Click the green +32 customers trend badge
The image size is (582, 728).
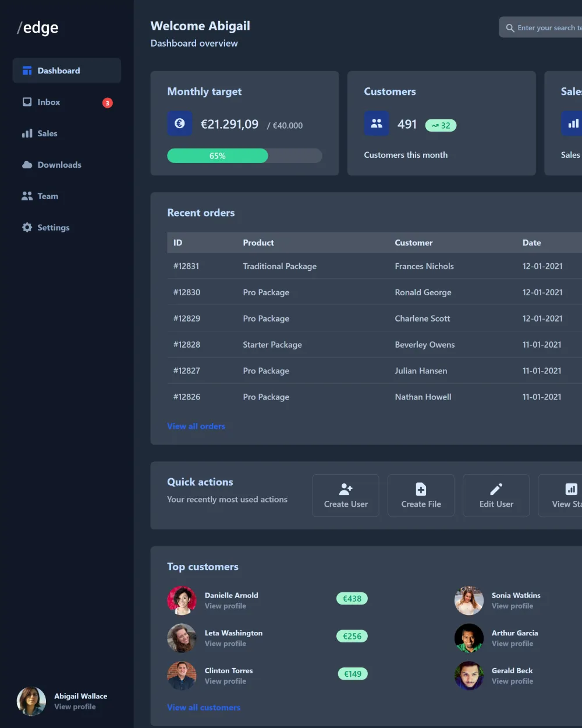pos(441,125)
